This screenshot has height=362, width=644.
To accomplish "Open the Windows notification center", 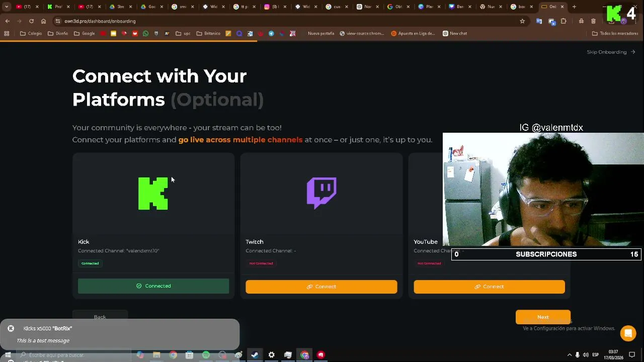I will click(632, 355).
